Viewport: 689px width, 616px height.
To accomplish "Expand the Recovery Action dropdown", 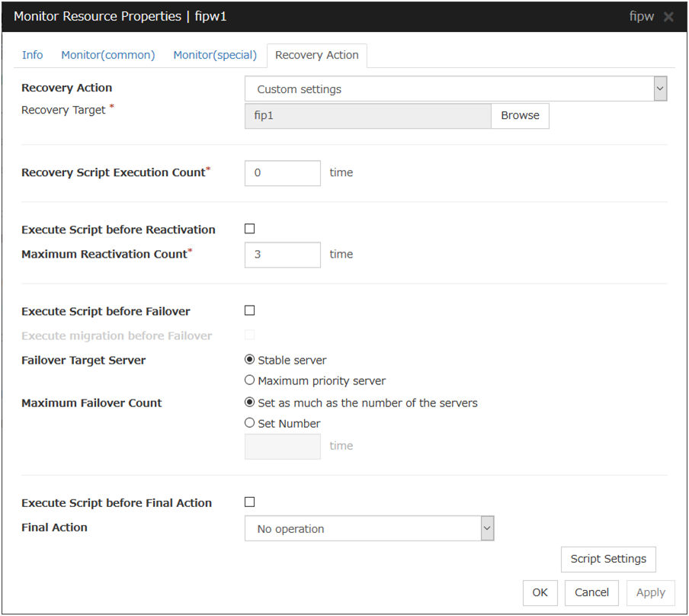I will pyautogui.click(x=456, y=89).
